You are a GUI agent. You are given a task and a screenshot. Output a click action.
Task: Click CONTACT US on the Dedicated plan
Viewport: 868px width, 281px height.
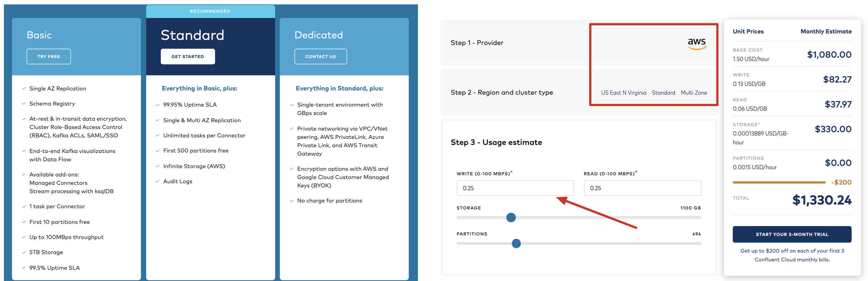(x=321, y=57)
